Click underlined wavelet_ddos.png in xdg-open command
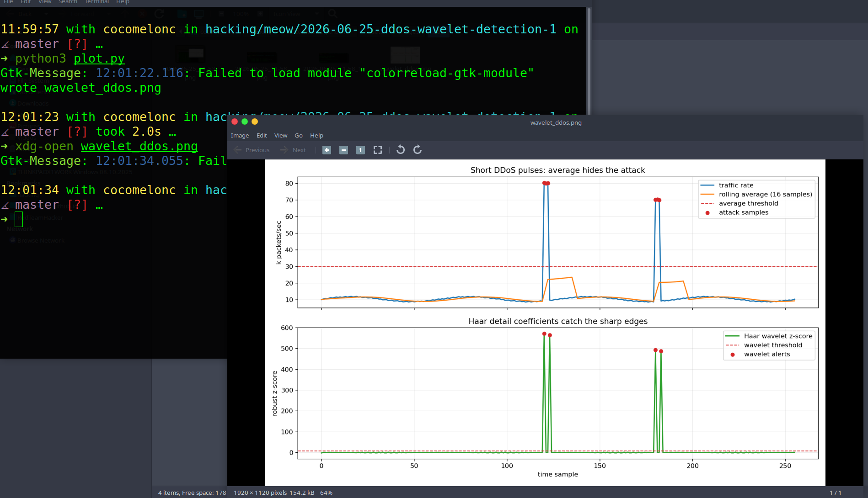The image size is (868, 498). [x=139, y=146]
